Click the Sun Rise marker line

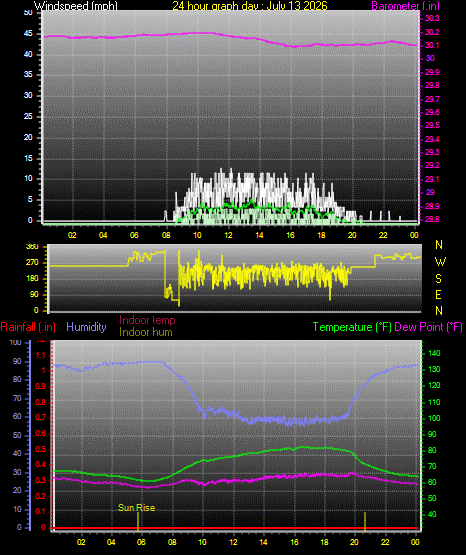[x=138, y=521]
